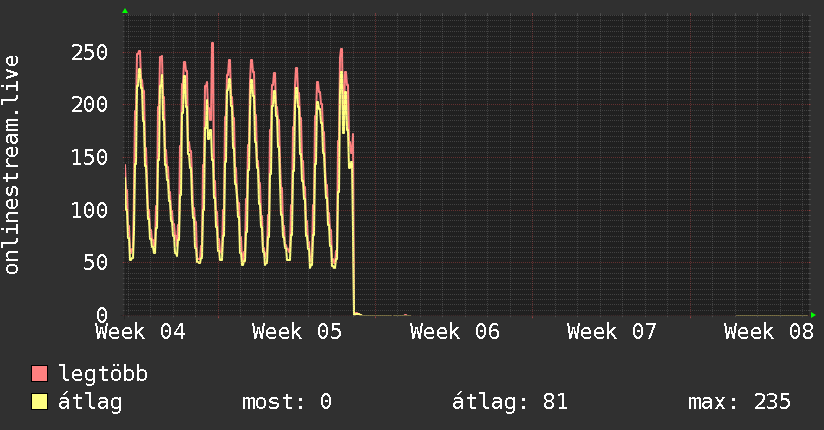The width and height of the screenshot is (824, 430).
Task: Click the green arrow ending the x-axis
Action: 814,314
